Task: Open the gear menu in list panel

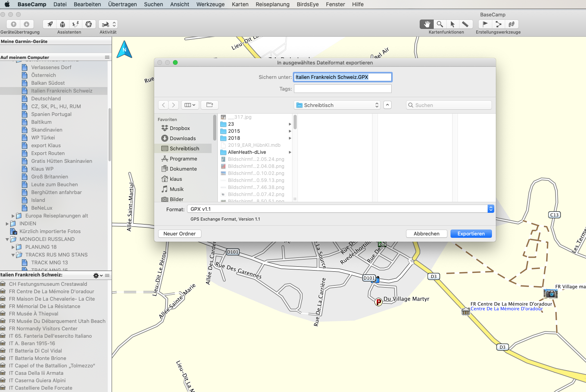Action: click(x=98, y=276)
